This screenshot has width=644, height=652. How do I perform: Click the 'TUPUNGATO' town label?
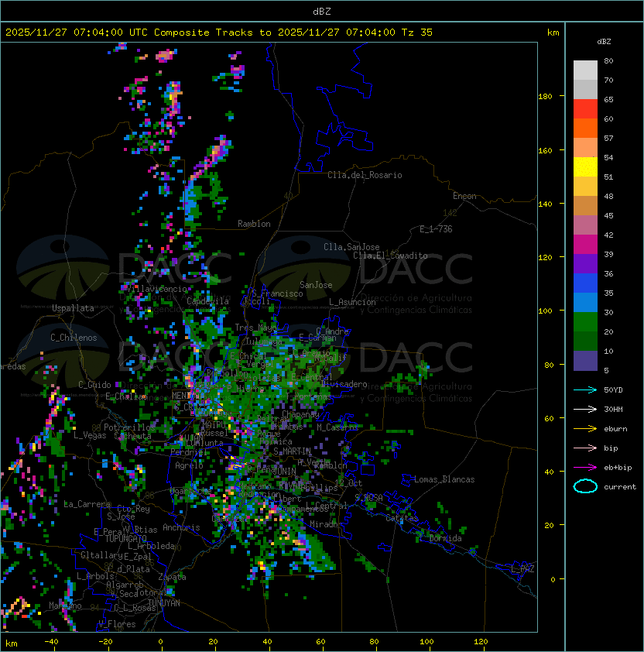tap(125, 538)
